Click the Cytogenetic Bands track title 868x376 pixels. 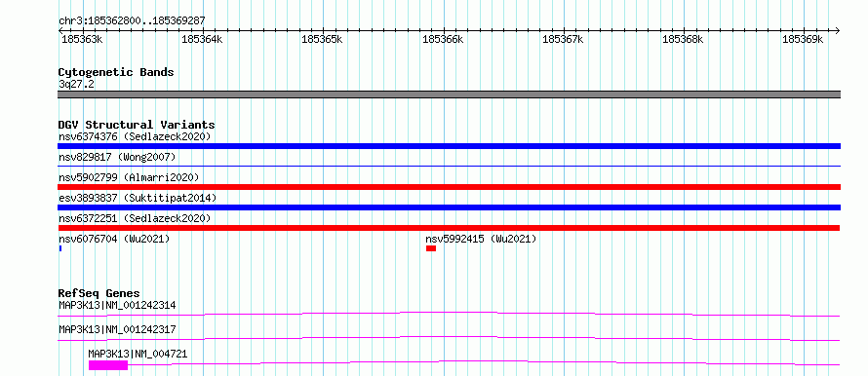(116, 72)
